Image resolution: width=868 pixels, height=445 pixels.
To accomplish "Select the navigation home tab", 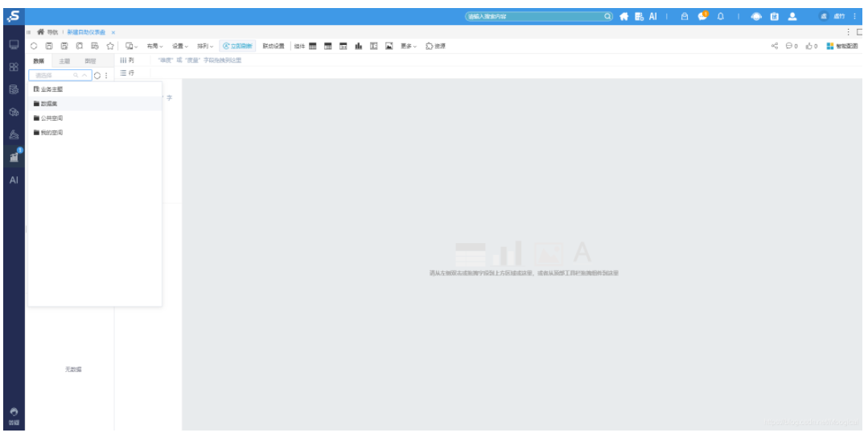I will [47, 32].
